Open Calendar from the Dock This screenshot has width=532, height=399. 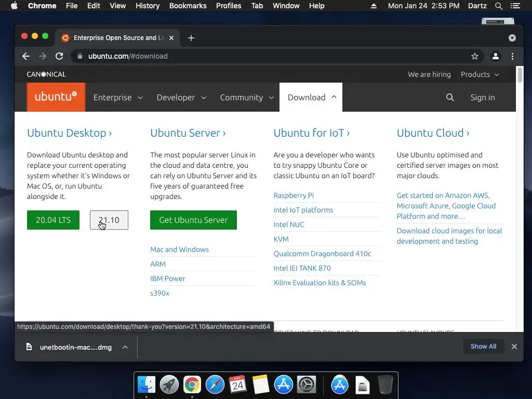point(237,384)
